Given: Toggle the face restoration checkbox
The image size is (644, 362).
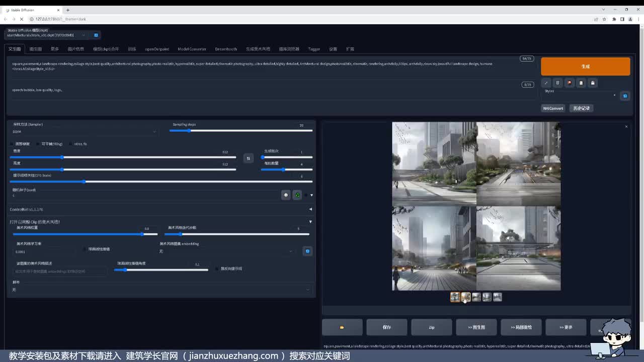Looking at the screenshot, I should (12, 144).
